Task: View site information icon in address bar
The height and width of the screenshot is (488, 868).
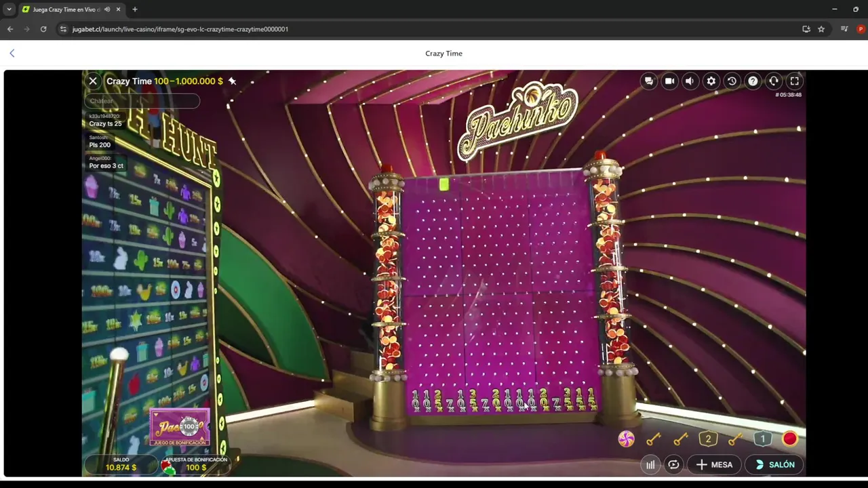Action: click(63, 29)
